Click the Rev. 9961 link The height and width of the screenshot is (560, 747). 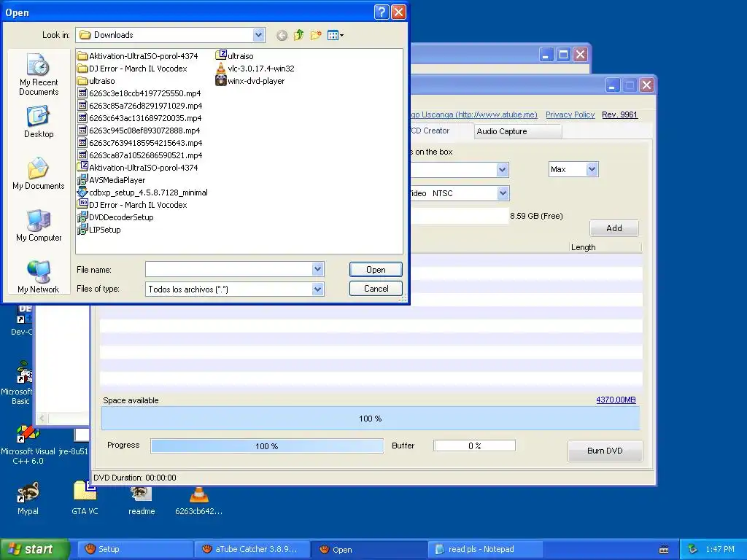(619, 114)
